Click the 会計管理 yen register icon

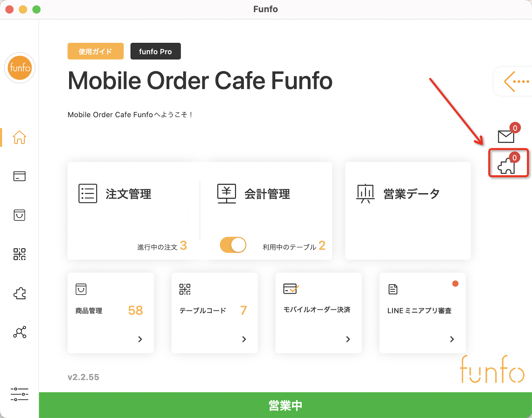[x=227, y=193]
